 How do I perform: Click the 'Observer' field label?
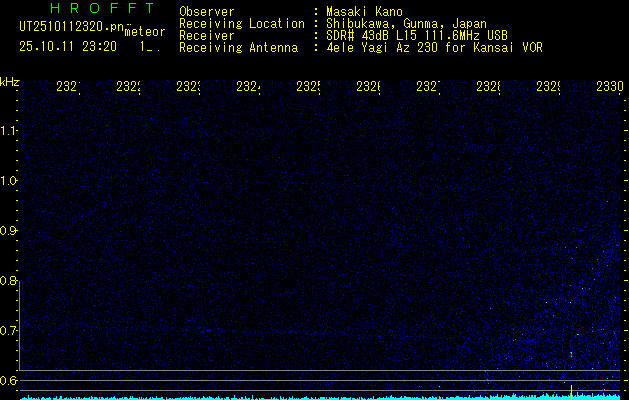click(207, 11)
